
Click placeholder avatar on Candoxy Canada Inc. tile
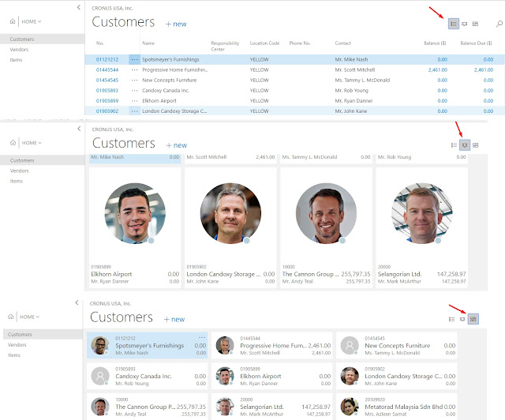click(100, 376)
